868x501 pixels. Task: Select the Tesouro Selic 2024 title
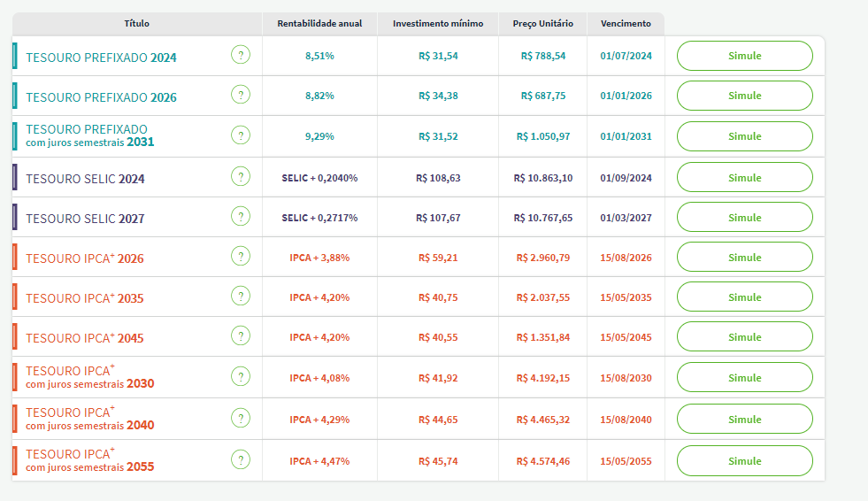click(85, 179)
